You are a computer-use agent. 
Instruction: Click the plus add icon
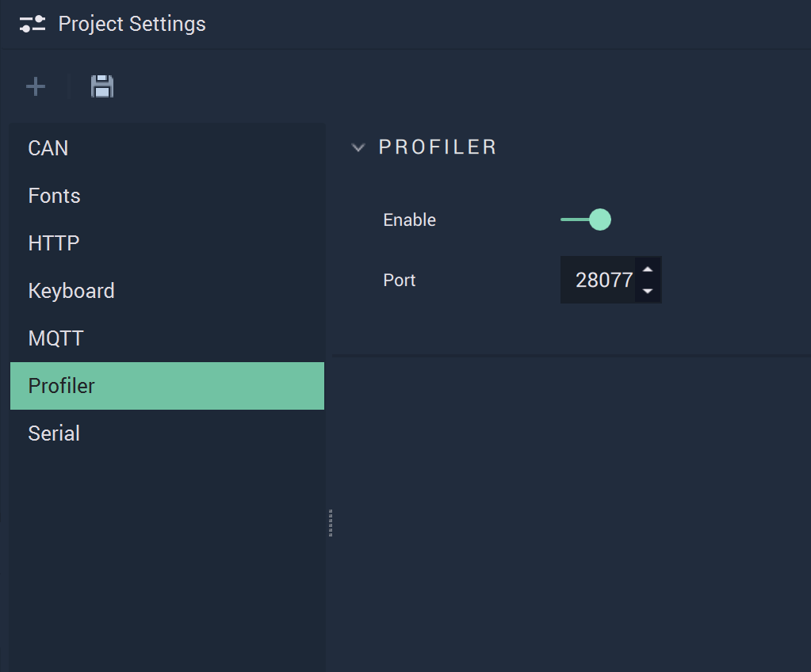tap(36, 86)
